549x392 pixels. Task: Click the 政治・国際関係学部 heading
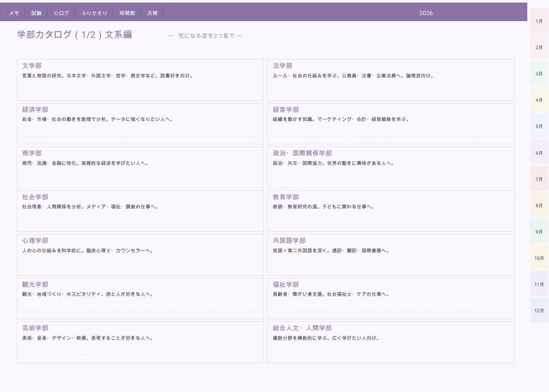tap(302, 153)
